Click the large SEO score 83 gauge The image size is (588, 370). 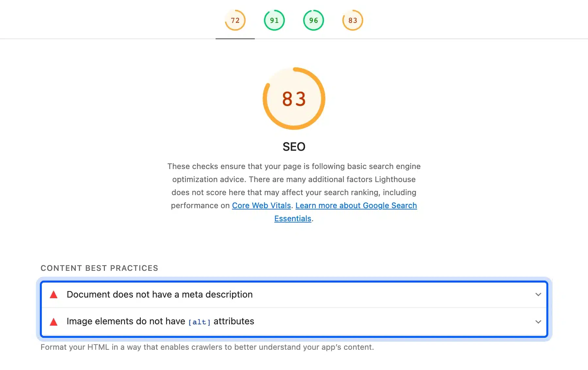294,99
